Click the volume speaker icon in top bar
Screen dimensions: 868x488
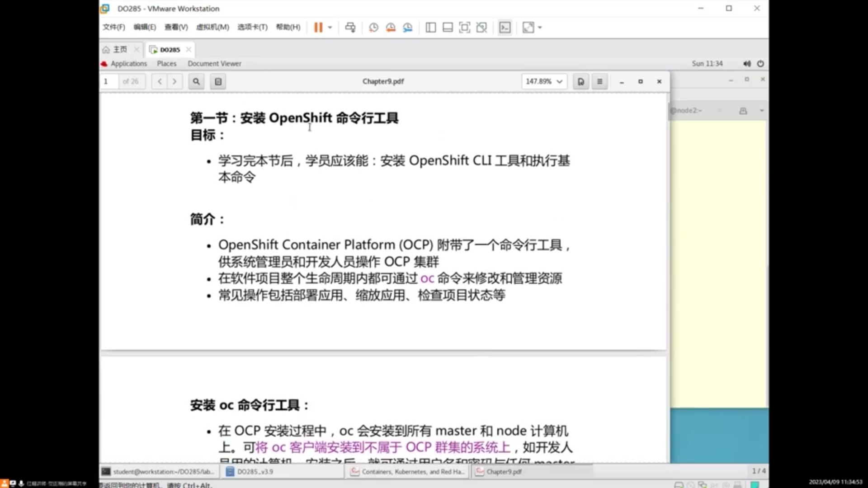click(747, 64)
